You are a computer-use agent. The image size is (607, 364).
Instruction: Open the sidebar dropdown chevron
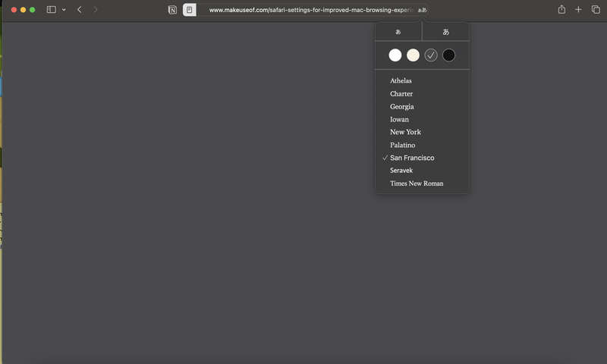point(64,10)
